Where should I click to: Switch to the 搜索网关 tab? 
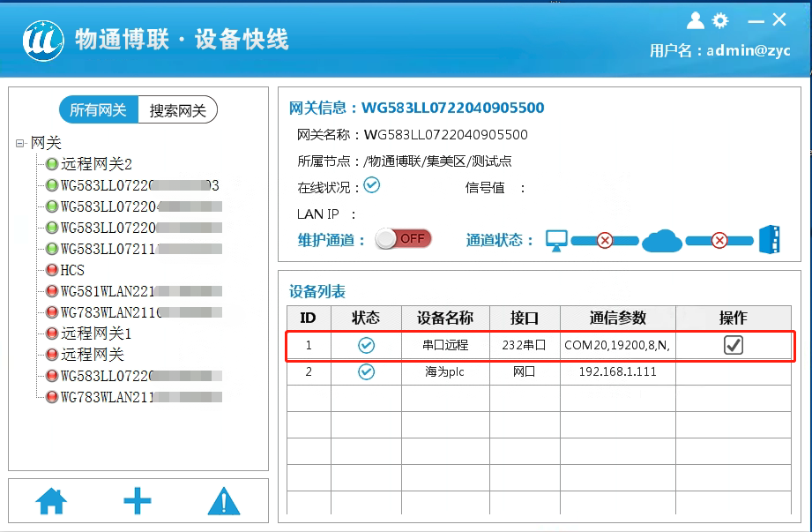click(x=177, y=109)
